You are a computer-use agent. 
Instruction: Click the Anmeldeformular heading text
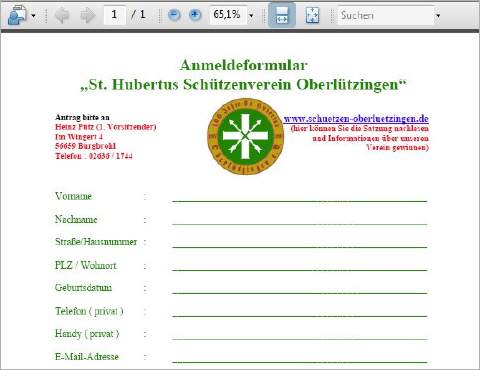(244, 65)
